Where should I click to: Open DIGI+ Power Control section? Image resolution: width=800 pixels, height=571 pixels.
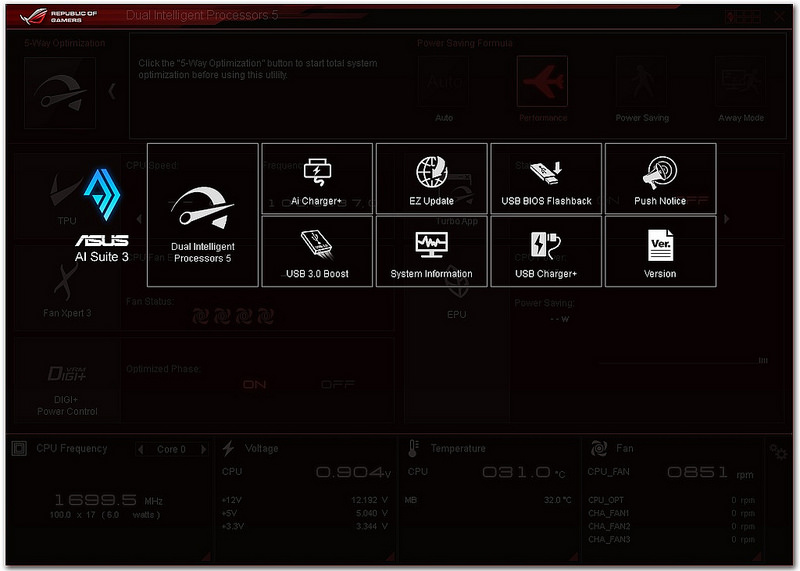coord(67,380)
